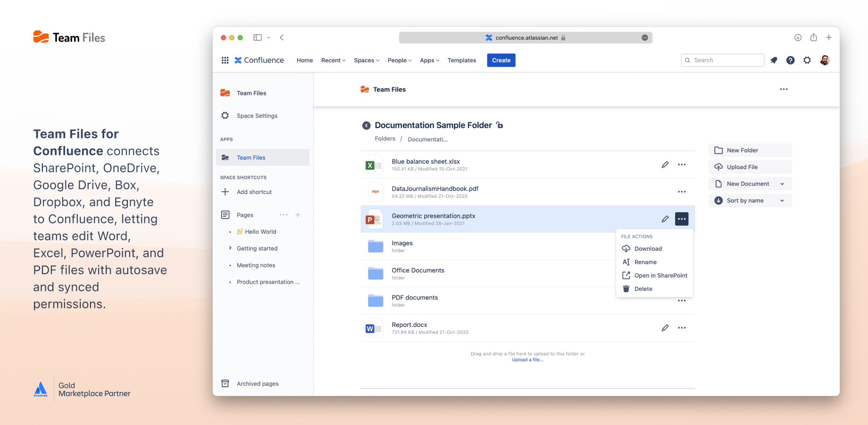Click the help question mark icon
The width and height of the screenshot is (868, 425).
(x=790, y=60)
